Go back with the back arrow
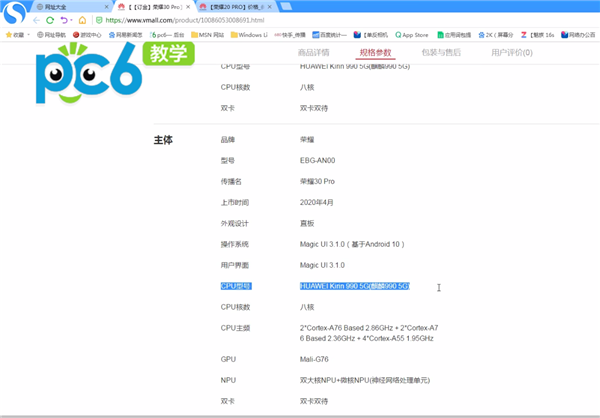600x418 pixels. click(x=36, y=20)
